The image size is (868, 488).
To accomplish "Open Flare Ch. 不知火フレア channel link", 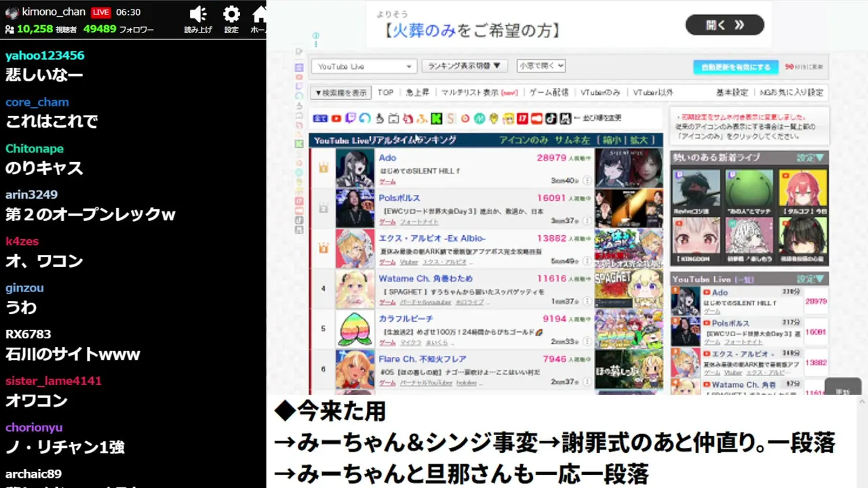I will coord(422,359).
